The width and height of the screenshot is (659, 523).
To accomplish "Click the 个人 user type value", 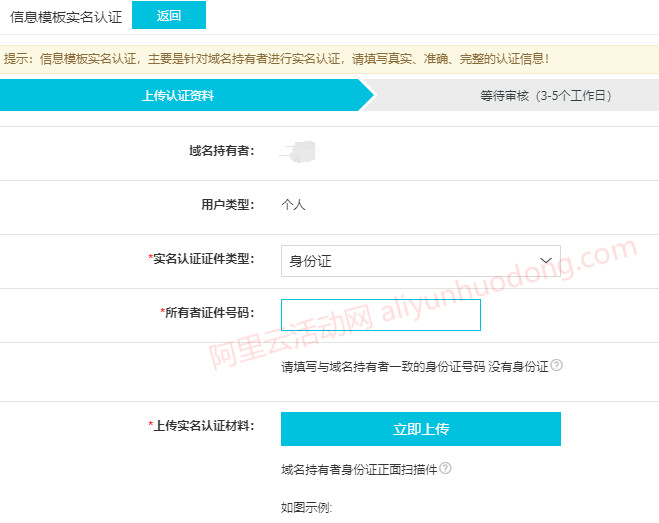I will (293, 205).
